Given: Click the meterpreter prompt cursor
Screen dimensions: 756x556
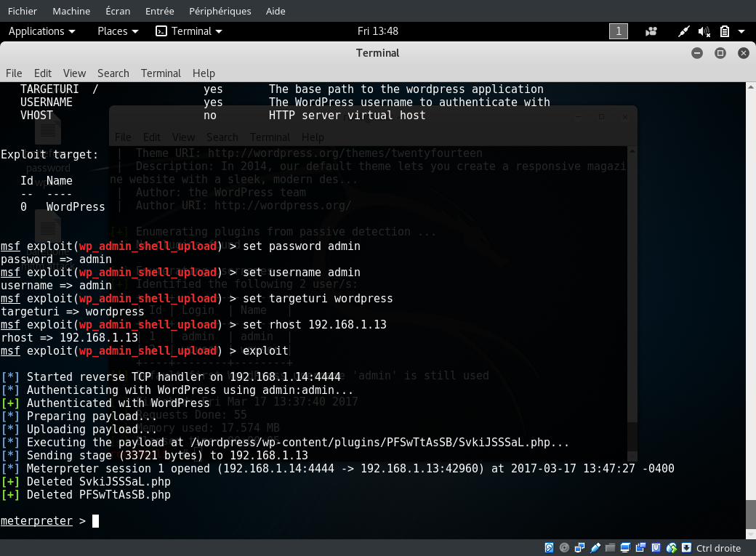Looking at the screenshot, I should coord(95,521).
